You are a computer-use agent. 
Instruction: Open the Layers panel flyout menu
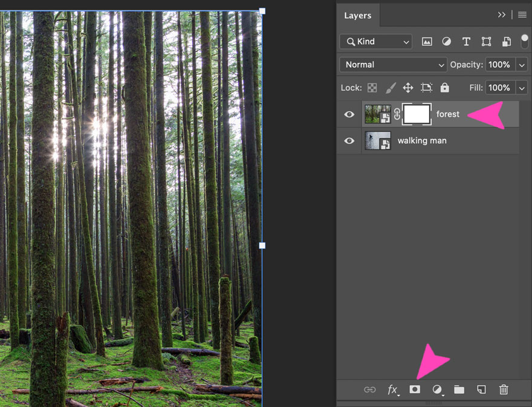pyautogui.click(x=522, y=15)
